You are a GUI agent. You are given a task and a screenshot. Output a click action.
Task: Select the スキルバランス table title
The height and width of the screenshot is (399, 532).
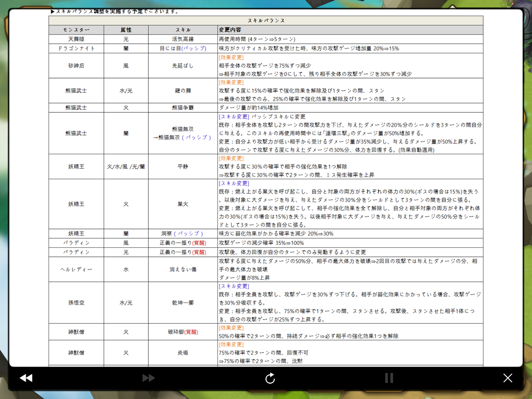pyautogui.click(x=266, y=20)
